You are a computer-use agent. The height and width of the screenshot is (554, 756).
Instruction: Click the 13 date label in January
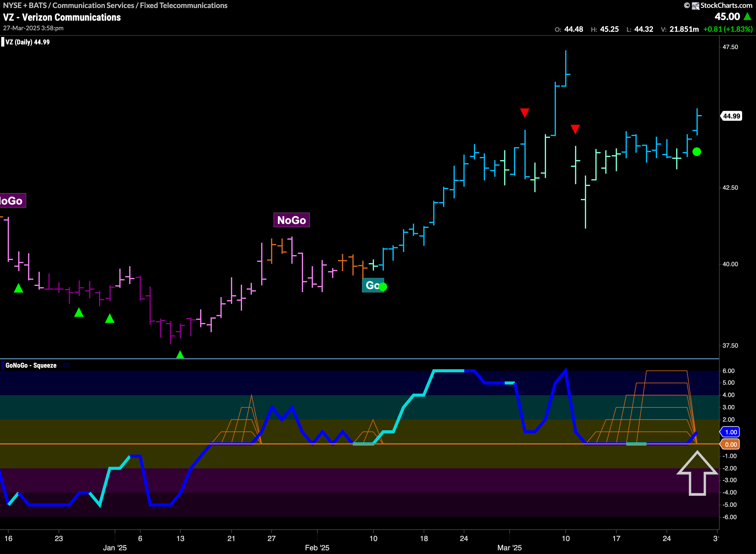180,538
